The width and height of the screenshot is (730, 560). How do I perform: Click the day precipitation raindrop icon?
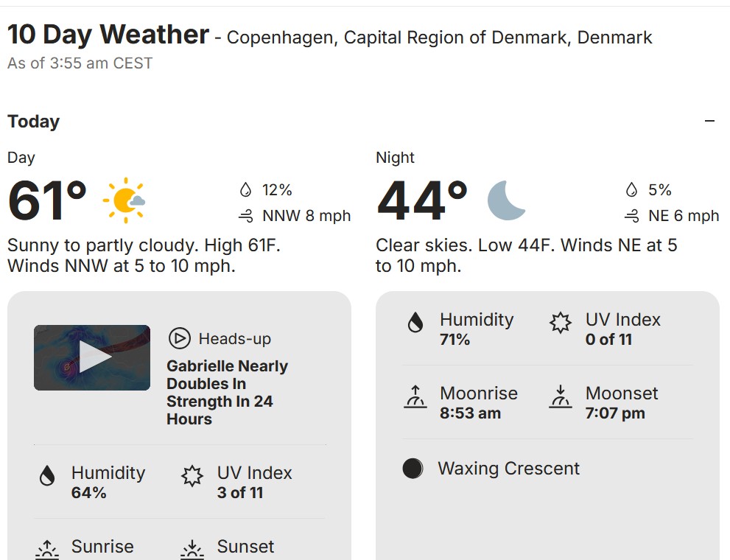[x=246, y=190]
